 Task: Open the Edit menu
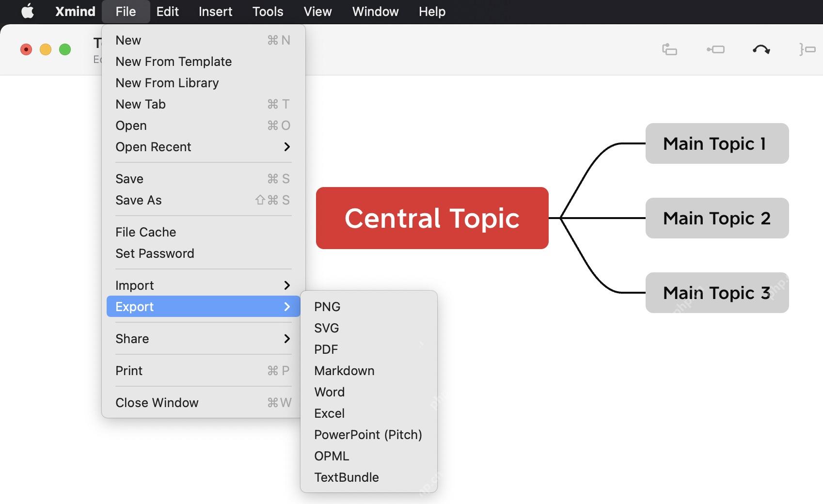[x=167, y=11]
